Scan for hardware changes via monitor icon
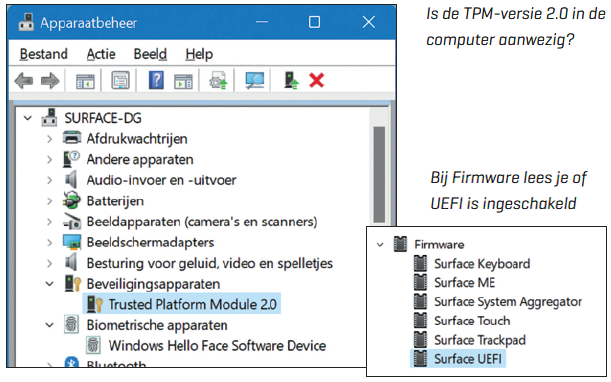611x382 pixels. tap(254, 81)
